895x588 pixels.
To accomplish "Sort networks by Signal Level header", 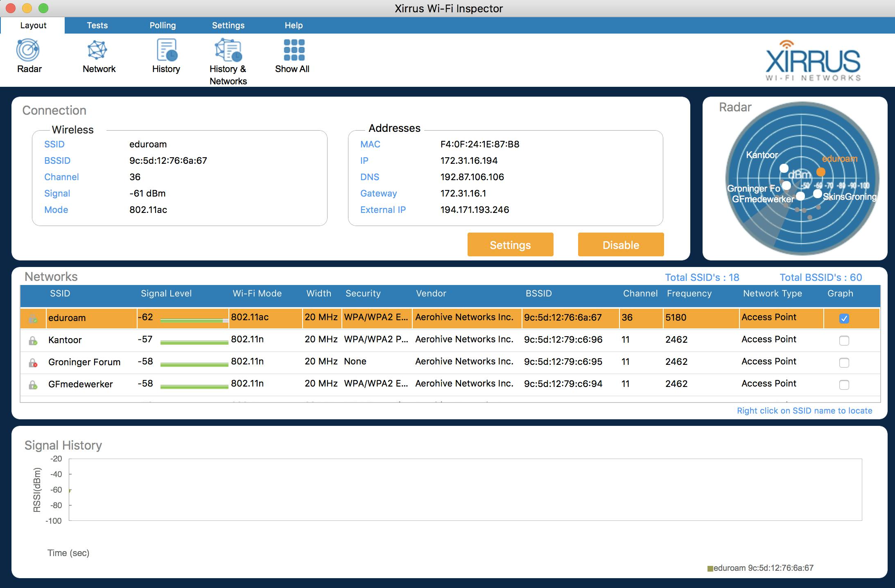I will click(166, 294).
